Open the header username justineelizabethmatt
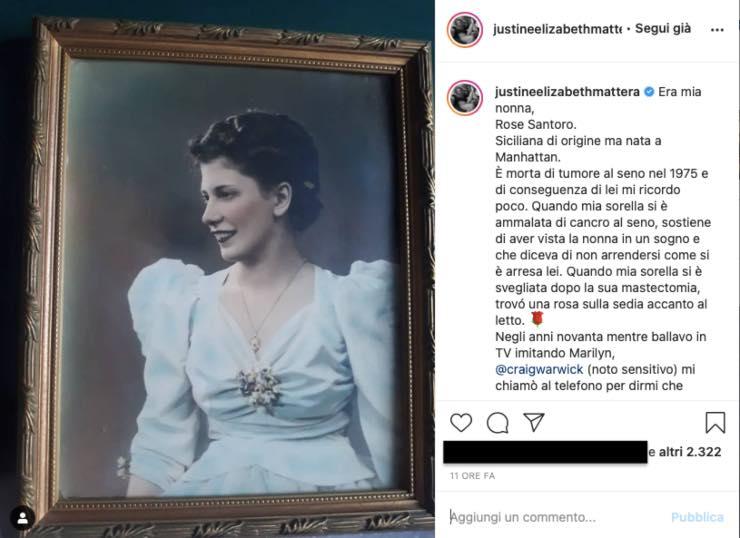 point(557,29)
